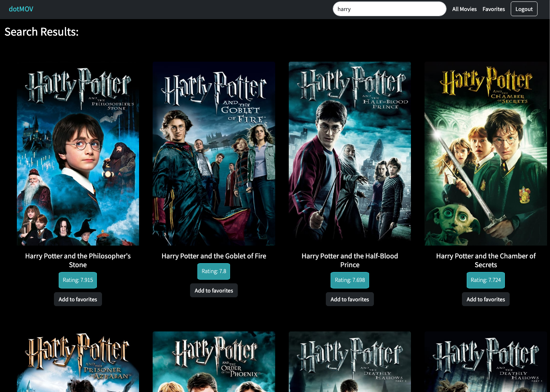This screenshot has height=392, width=550.
Task: Add Chamber of Secrets to favorites
Action: click(x=486, y=299)
